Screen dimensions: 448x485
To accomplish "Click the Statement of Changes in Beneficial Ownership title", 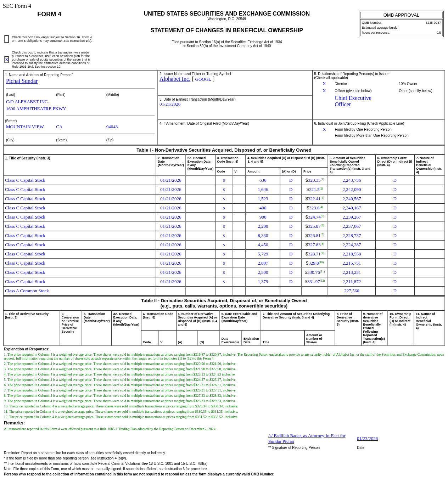I will (x=227, y=30).
